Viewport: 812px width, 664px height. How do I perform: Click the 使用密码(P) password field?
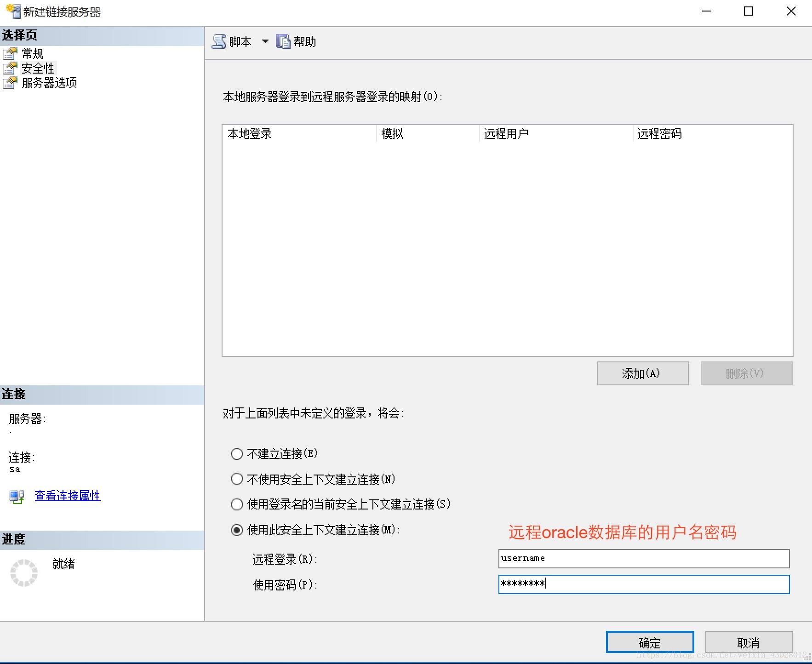[x=644, y=584]
